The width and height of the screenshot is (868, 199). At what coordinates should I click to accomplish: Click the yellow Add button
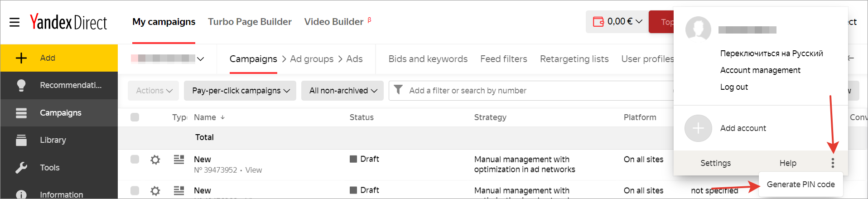[59, 58]
